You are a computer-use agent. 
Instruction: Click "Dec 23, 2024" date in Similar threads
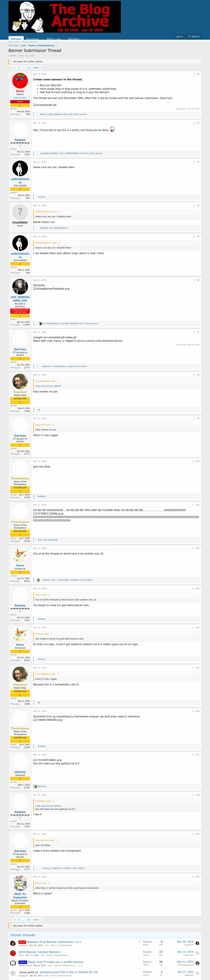click(x=185, y=952)
